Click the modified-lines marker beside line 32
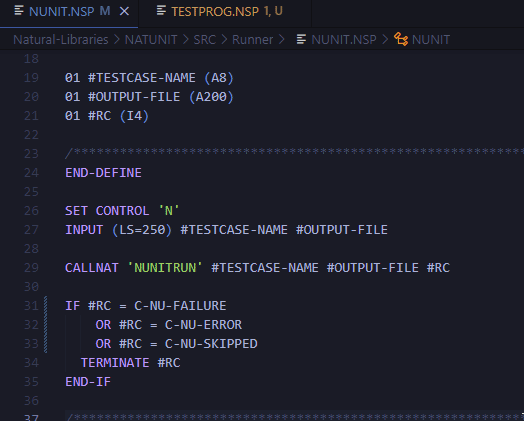The image size is (524, 421). click(x=45, y=325)
